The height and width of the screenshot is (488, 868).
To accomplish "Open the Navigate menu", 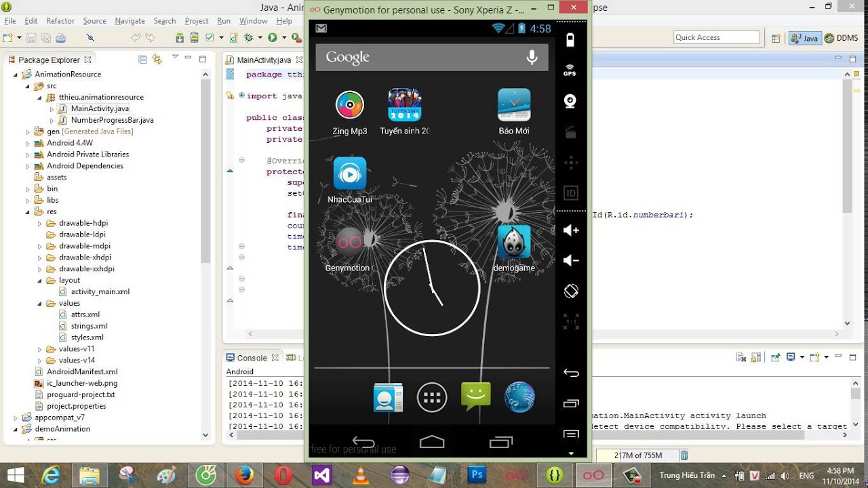I will (130, 21).
